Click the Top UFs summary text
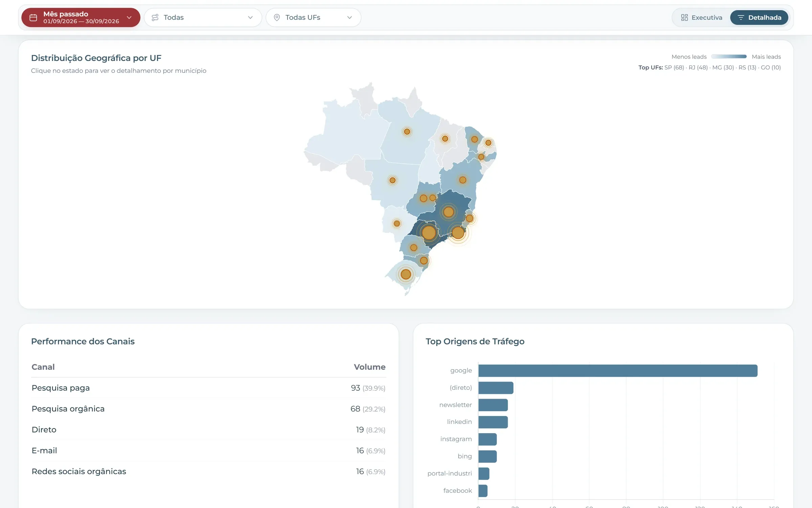 (709, 67)
